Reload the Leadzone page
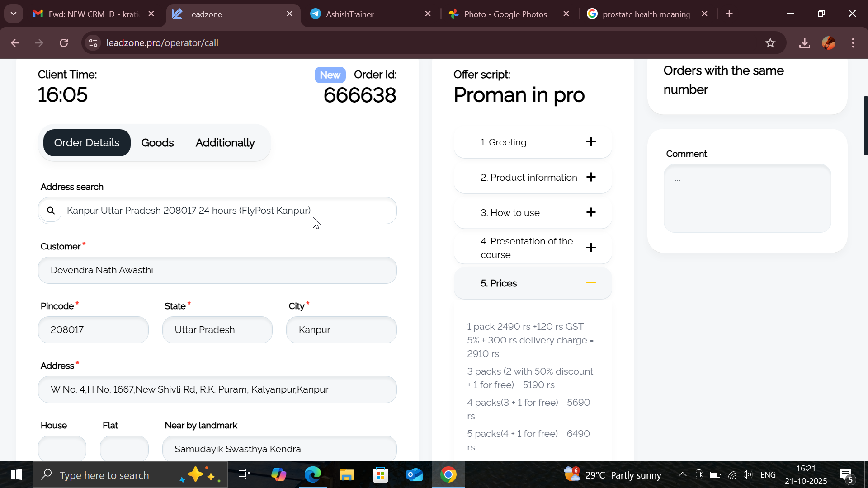 click(x=64, y=43)
